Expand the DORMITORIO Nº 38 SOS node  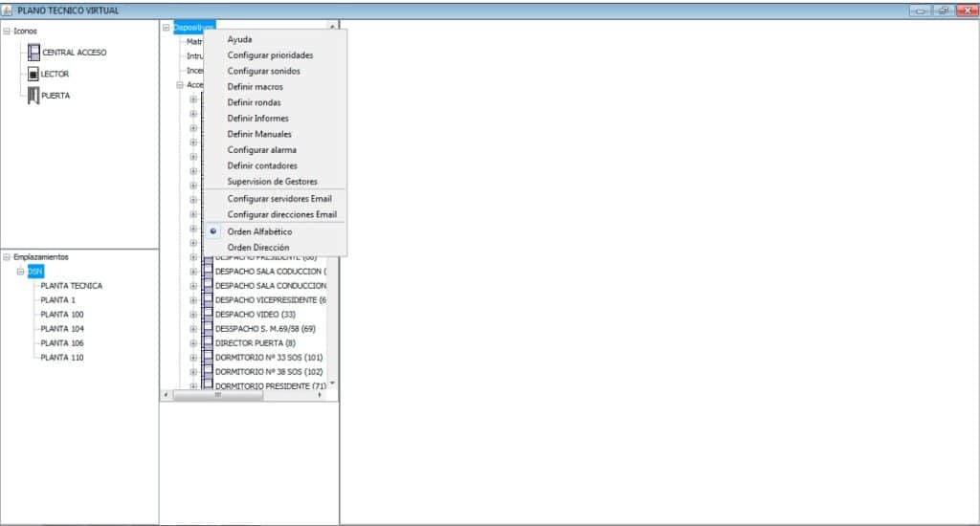click(x=193, y=372)
